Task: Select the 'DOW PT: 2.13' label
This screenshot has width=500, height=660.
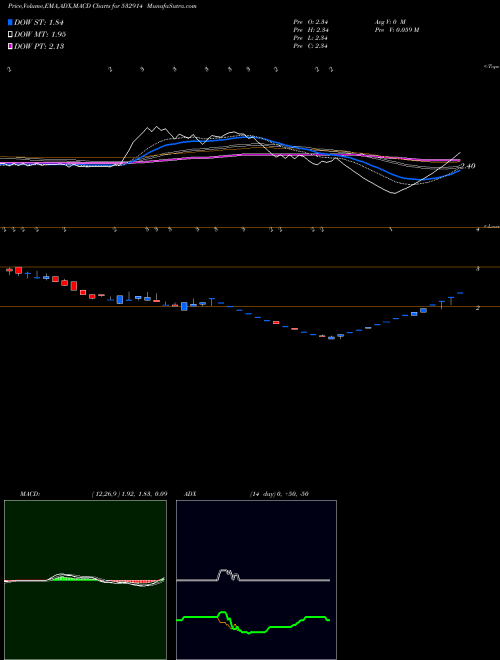Action: tap(39, 46)
